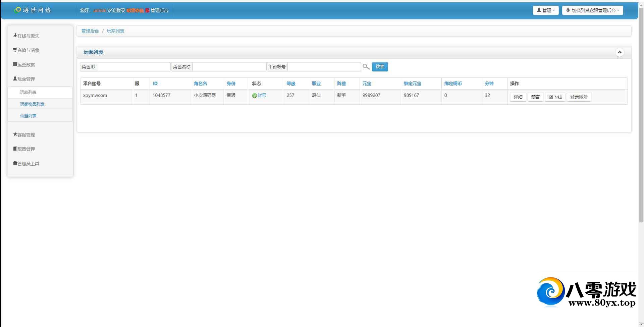Click 详细 button for xpymwcom
This screenshot has height=327, width=644.
(518, 97)
